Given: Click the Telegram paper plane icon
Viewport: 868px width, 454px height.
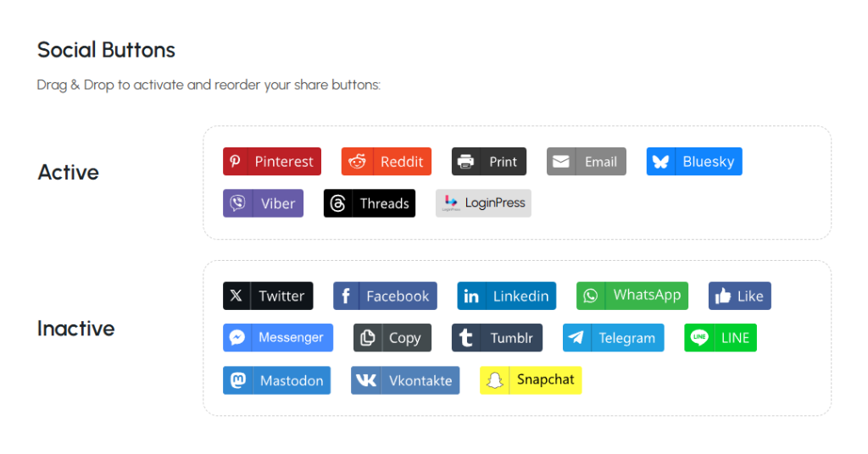Looking at the screenshot, I should 576,337.
